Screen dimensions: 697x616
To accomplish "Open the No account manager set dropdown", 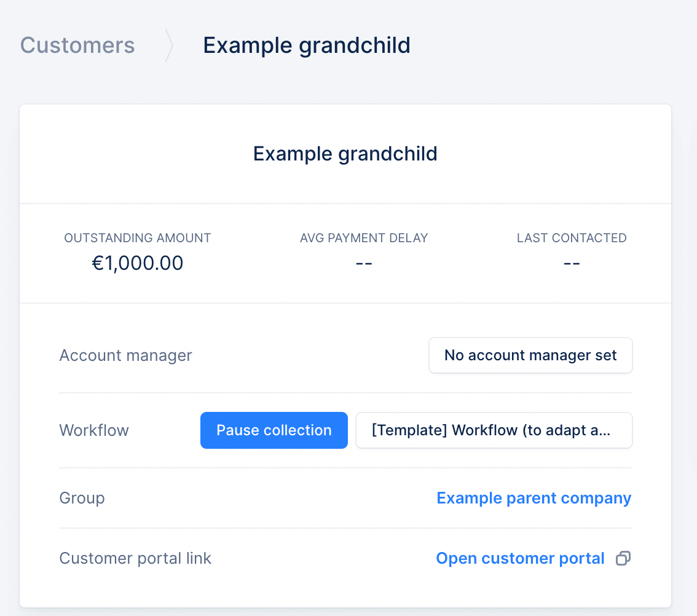I will (530, 355).
